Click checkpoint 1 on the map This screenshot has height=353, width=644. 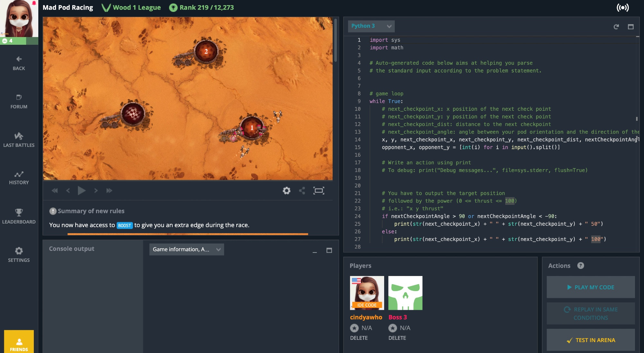point(252,128)
